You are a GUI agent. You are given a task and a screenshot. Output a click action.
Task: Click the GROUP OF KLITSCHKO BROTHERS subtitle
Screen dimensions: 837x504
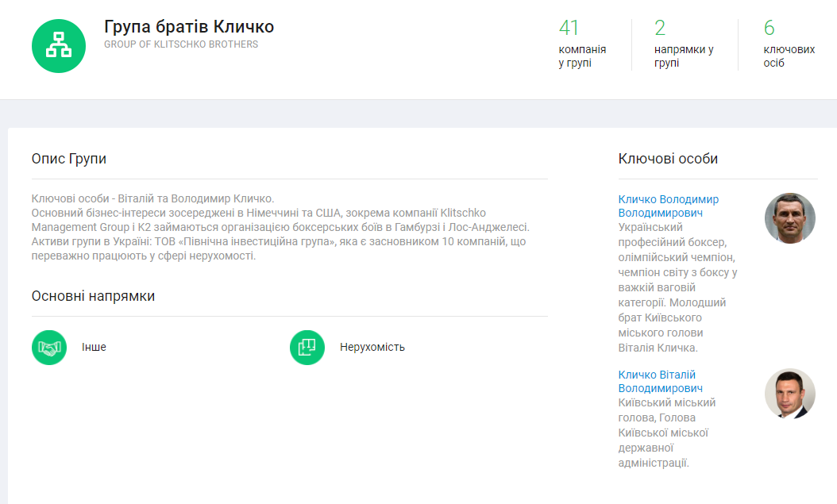[x=181, y=44]
